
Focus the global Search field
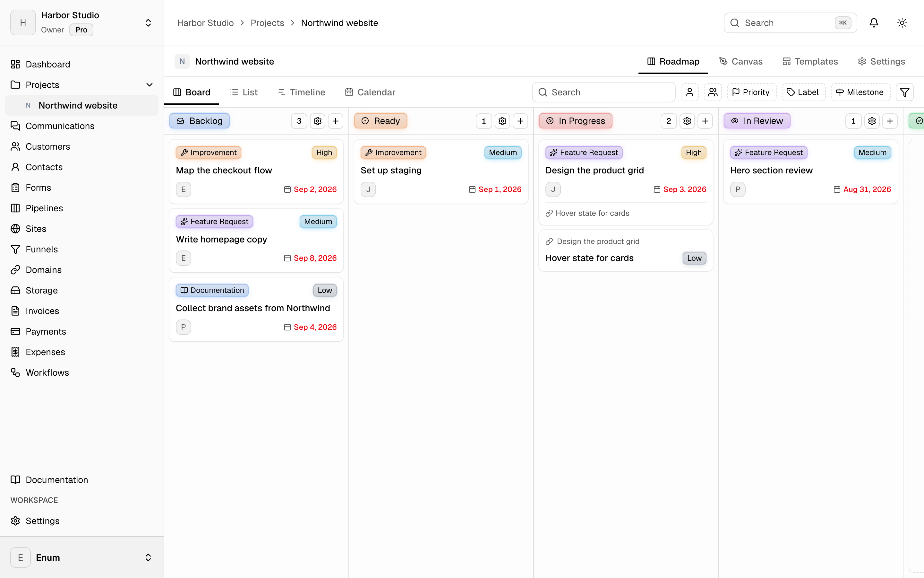coord(790,23)
